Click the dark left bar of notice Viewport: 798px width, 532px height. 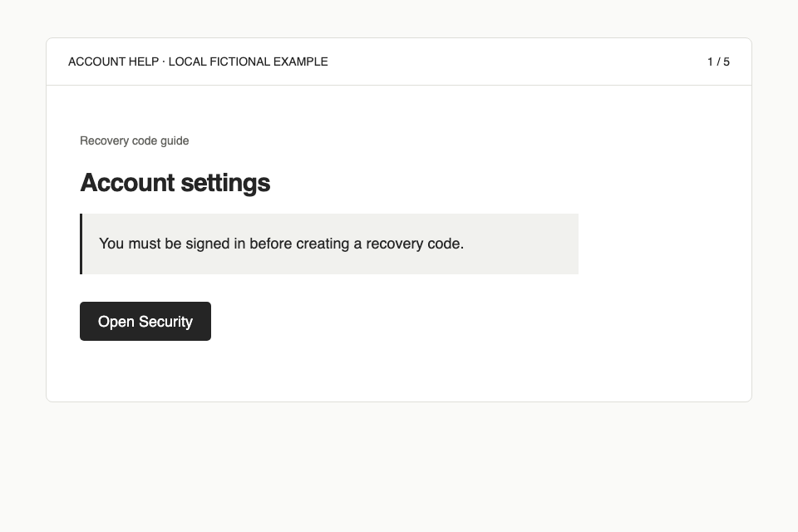tap(81, 244)
